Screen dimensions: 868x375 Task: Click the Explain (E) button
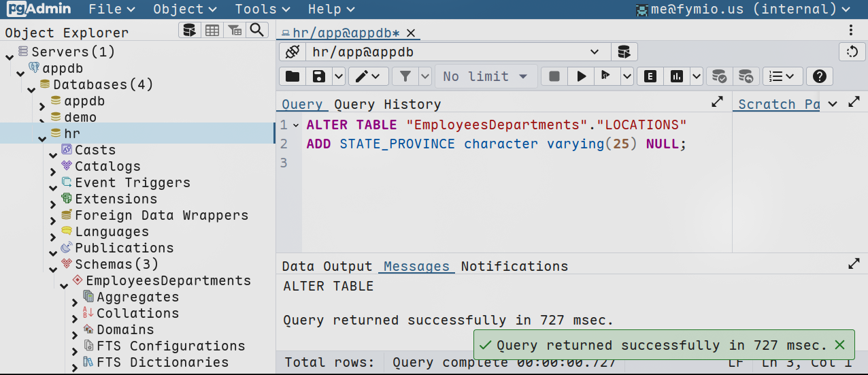tap(650, 76)
